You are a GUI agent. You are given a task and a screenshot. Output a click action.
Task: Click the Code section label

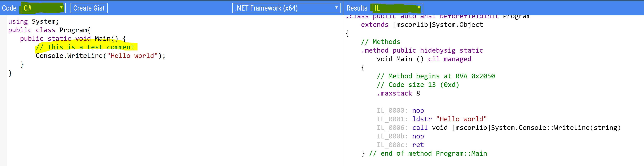coord(9,8)
